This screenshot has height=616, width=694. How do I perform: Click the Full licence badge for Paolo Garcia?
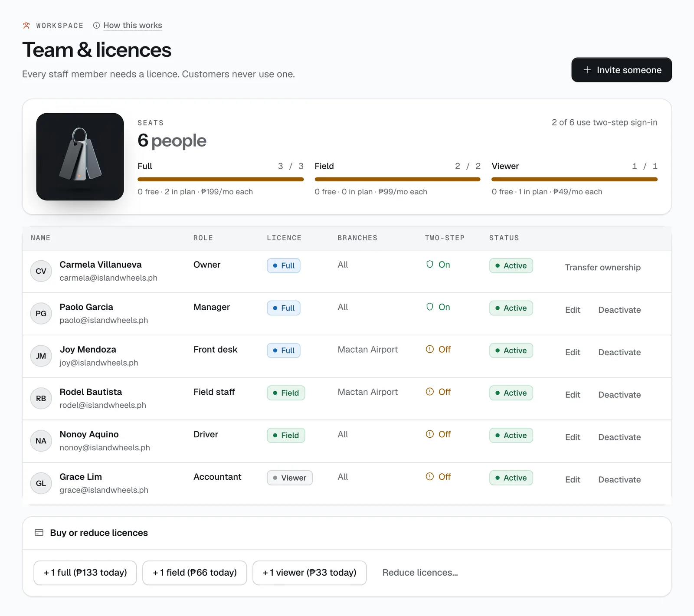[284, 308]
